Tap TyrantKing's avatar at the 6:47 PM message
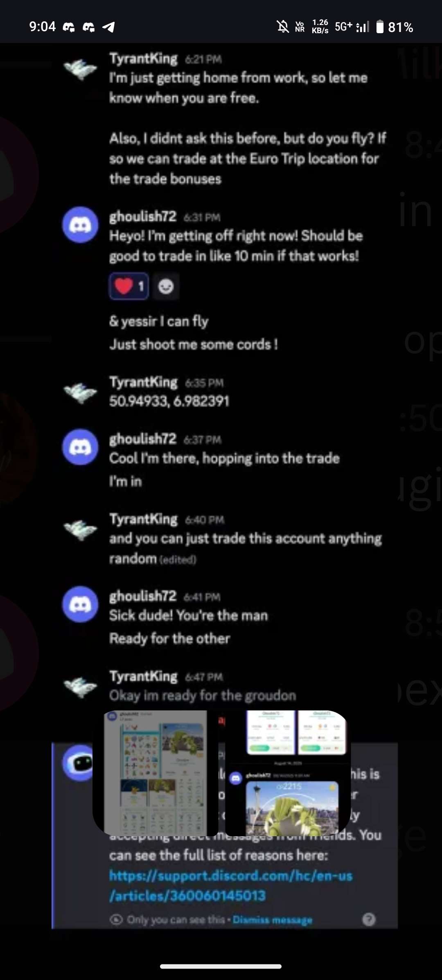This screenshot has width=442, height=980. 80,686
